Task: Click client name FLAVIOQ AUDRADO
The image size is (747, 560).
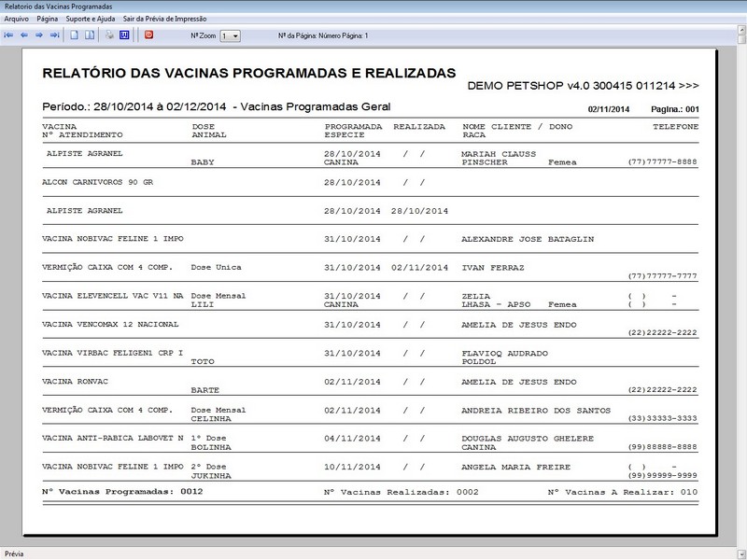Action: (x=504, y=354)
